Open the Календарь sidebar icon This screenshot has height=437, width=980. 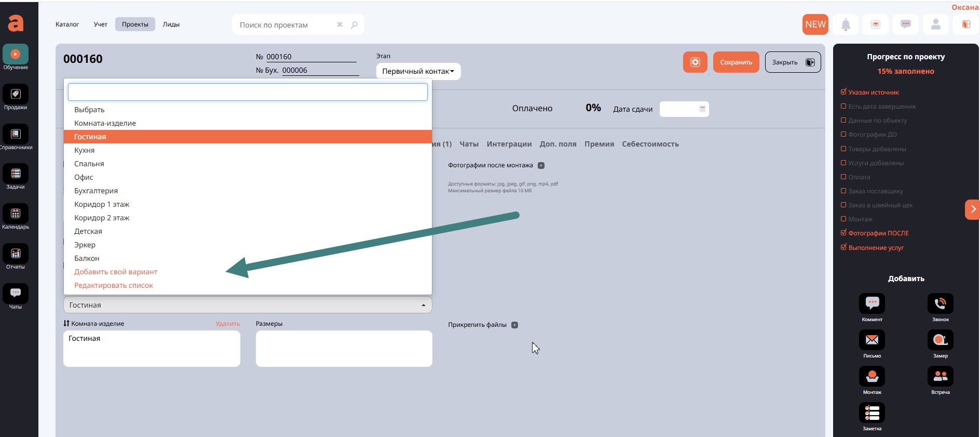click(x=16, y=214)
